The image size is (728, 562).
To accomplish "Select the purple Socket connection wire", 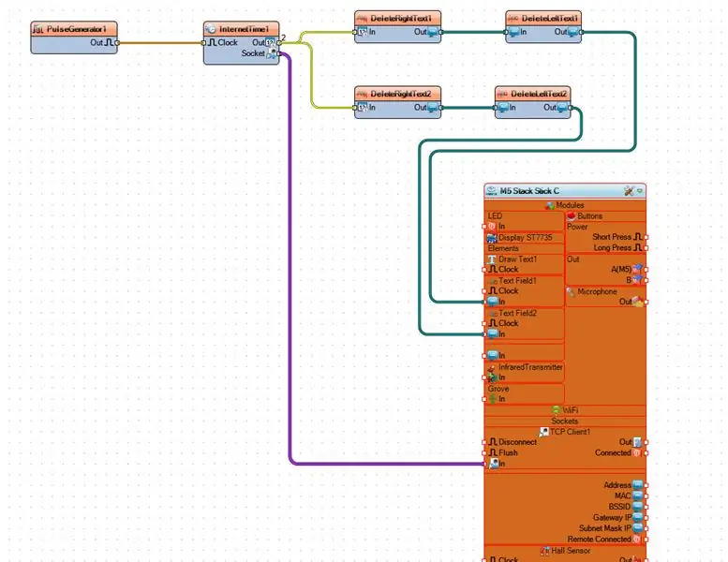I will [290, 259].
